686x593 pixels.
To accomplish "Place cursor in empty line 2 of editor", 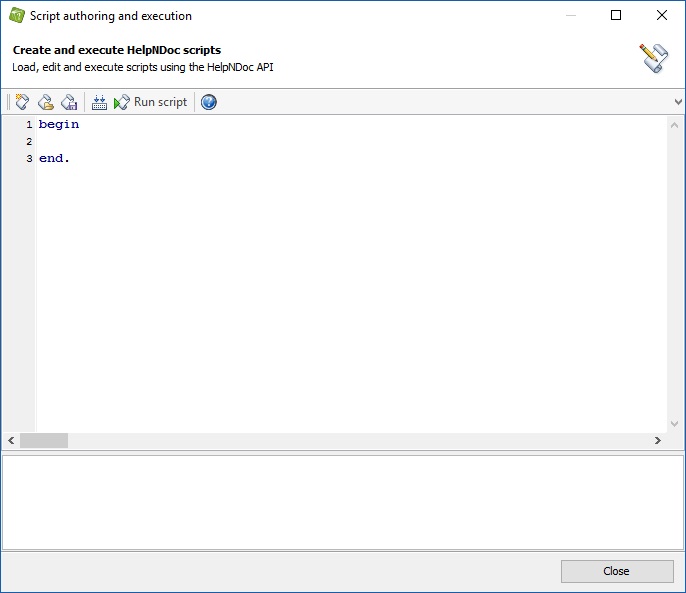I will [x=350, y=141].
